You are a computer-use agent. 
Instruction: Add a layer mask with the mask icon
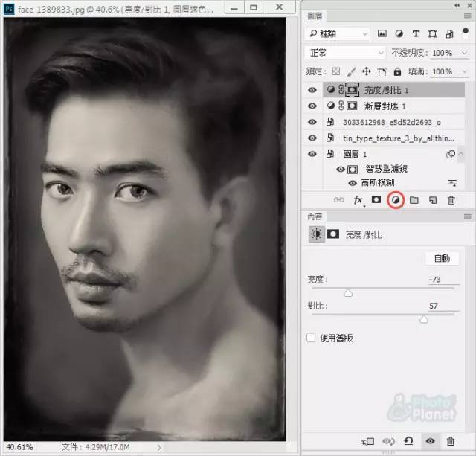point(377,200)
